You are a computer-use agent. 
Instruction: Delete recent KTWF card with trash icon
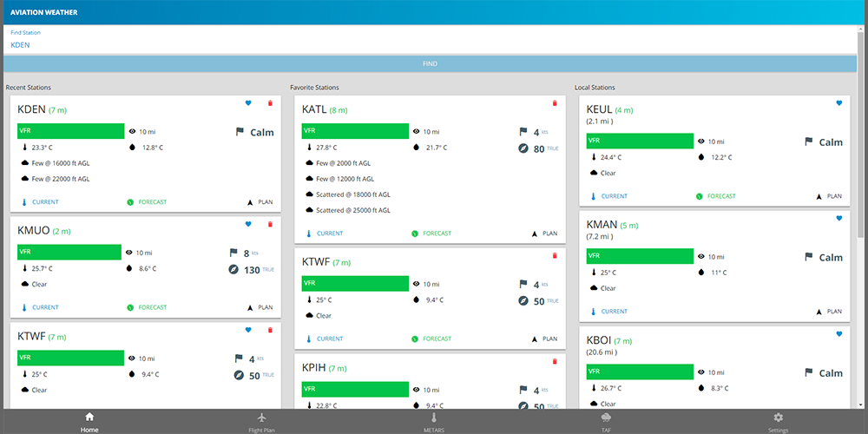coord(270,330)
